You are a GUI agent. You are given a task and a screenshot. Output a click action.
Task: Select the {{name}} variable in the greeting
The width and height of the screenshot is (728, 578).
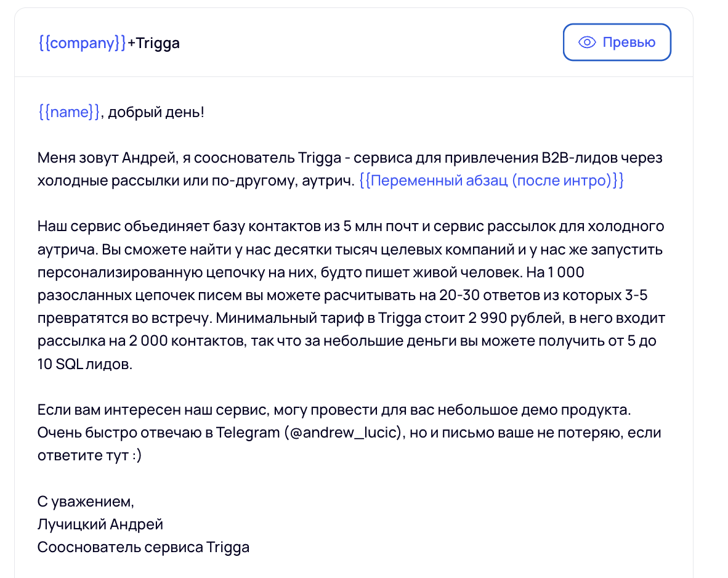(68, 113)
